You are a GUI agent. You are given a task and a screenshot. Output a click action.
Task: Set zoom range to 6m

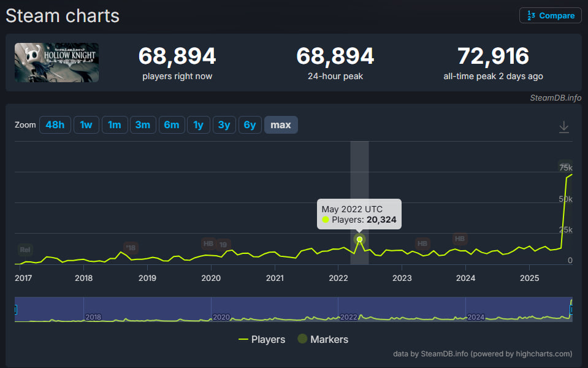click(172, 125)
